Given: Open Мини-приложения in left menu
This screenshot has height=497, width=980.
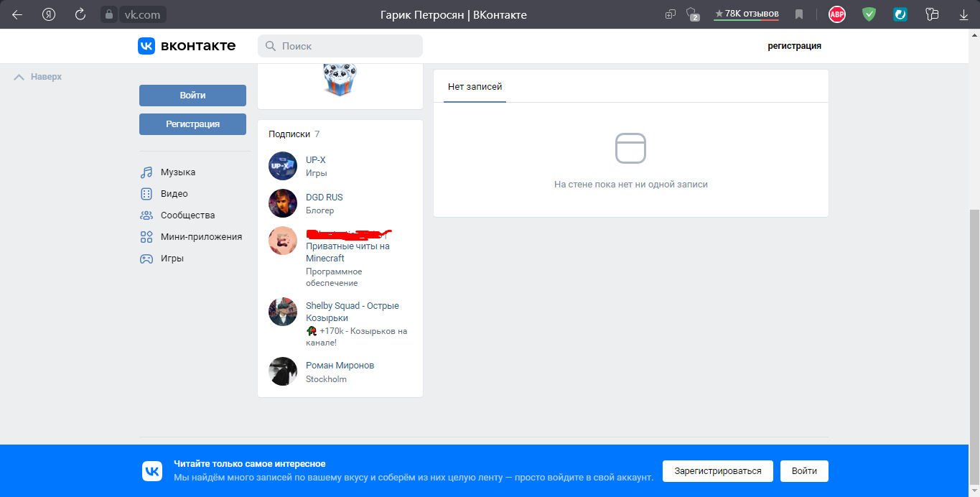Looking at the screenshot, I should 201,237.
